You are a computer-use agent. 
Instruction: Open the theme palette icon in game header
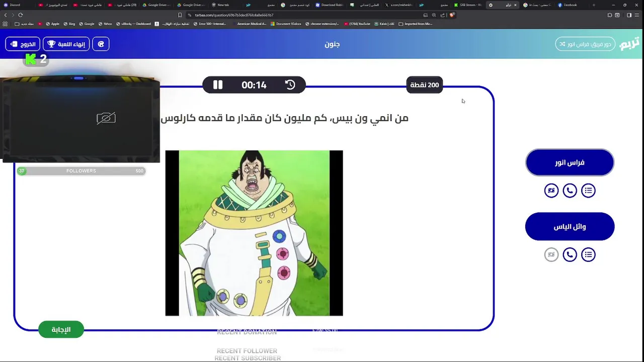point(101,44)
